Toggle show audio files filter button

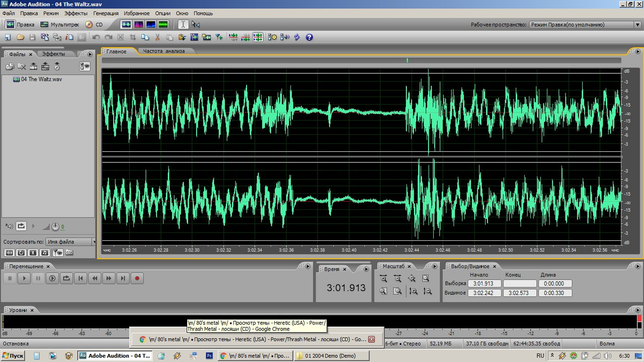click(9, 252)
